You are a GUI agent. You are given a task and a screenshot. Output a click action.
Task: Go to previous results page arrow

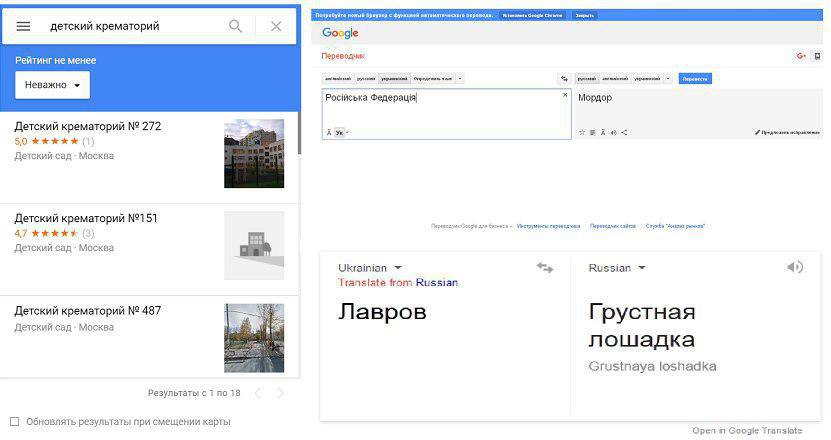(258, 393)
